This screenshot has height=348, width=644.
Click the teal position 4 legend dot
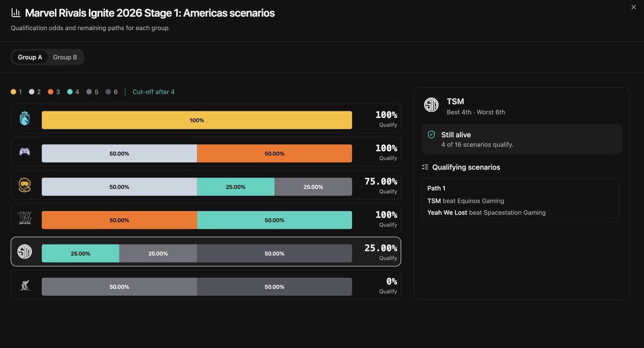click(70, 92)
